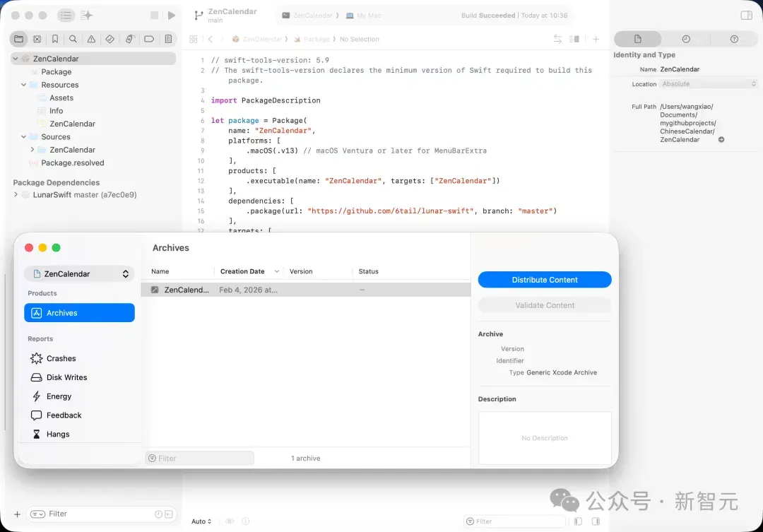Click the code review arrows icon

coord(557,39)
